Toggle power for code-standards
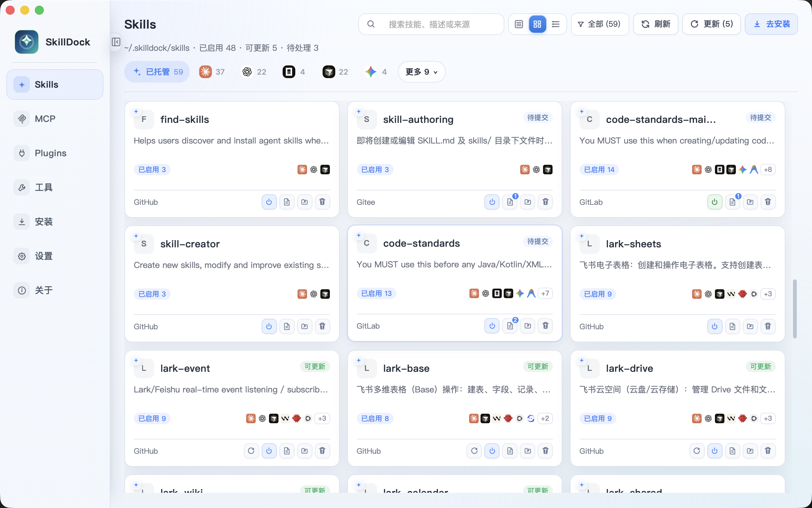 (x=492, y=325)
